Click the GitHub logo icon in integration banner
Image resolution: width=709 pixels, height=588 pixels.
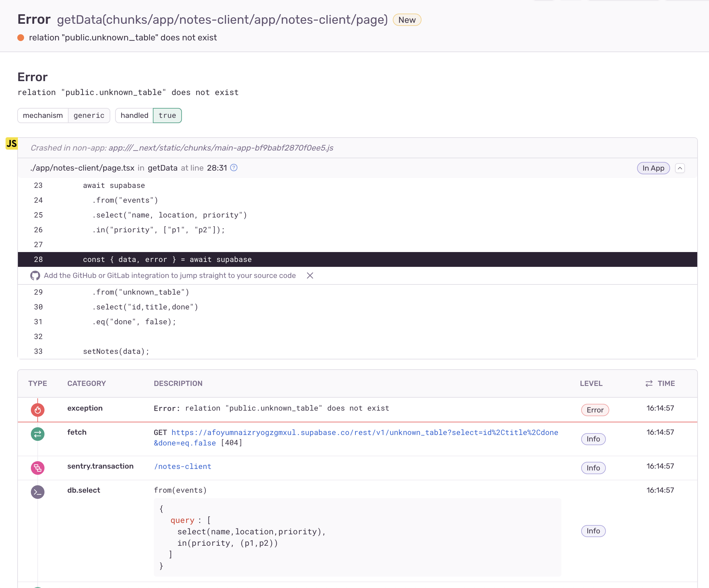[35, 275]
